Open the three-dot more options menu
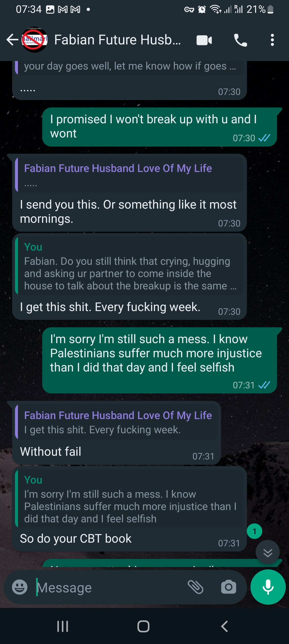 click(272, 40)
